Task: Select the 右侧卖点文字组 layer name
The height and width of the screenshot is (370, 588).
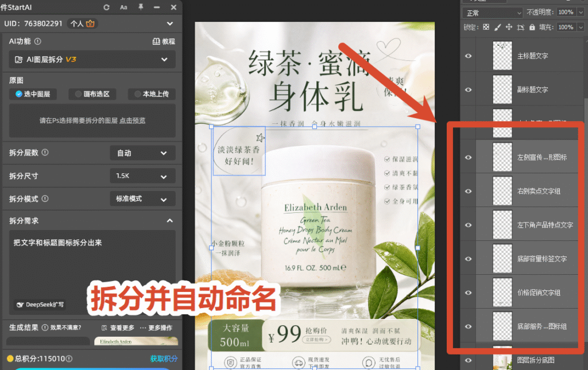Action: pos(539,191)
